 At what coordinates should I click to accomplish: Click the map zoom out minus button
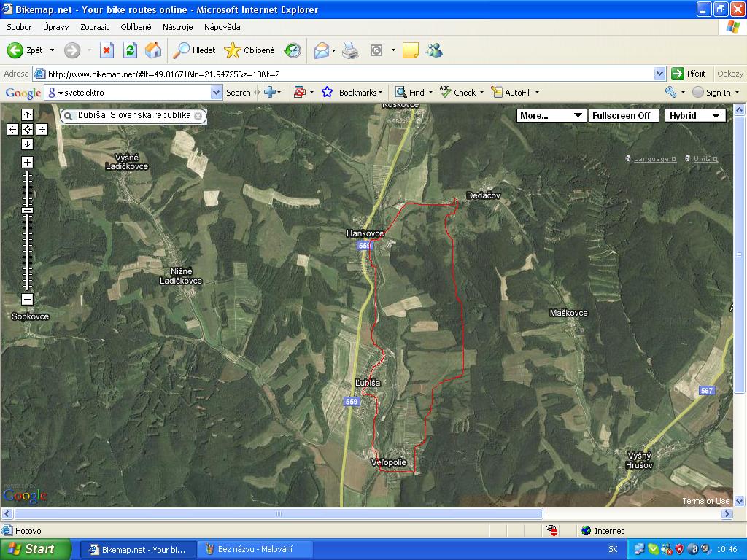[27, 299]
